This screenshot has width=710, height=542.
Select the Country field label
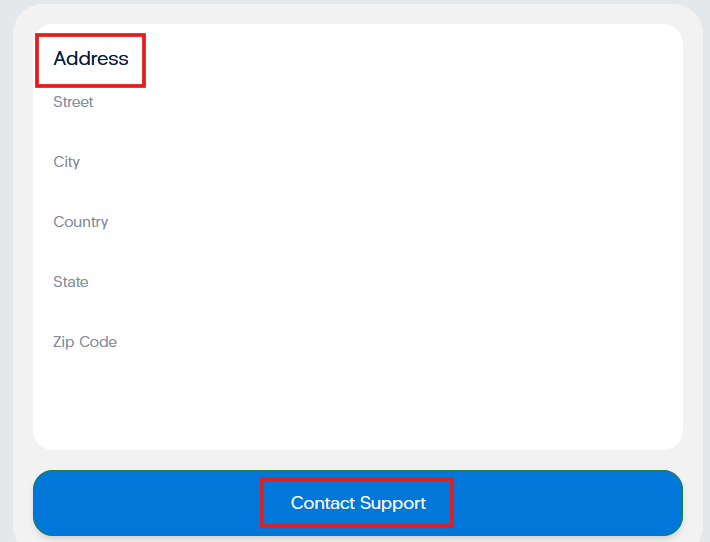pos(81,222)
